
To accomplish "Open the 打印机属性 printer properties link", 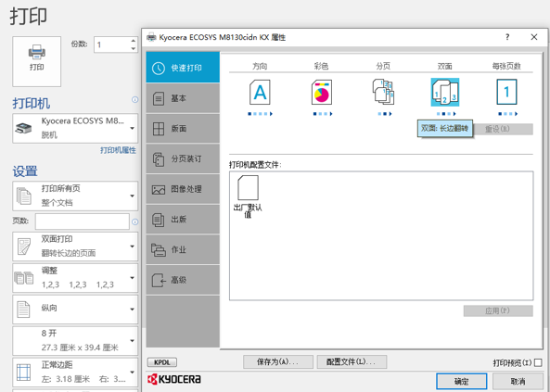I will (118, 150).
